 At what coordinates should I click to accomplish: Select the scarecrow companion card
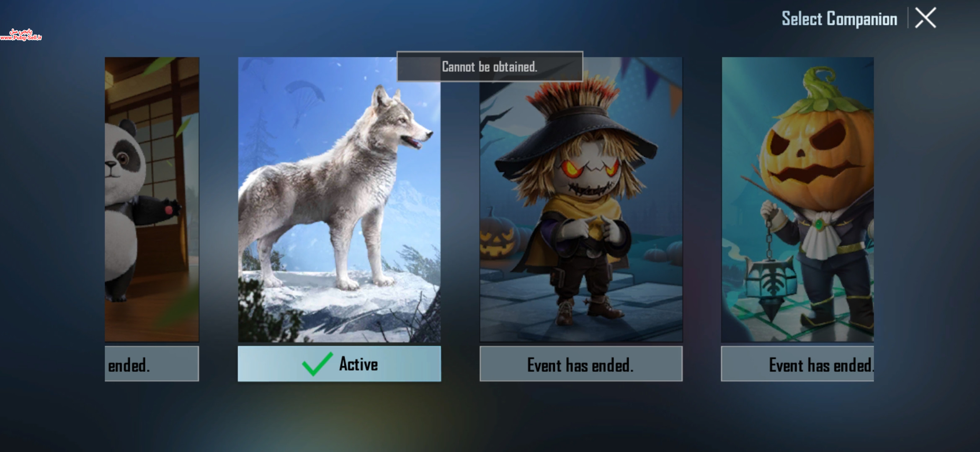[581, 200]
